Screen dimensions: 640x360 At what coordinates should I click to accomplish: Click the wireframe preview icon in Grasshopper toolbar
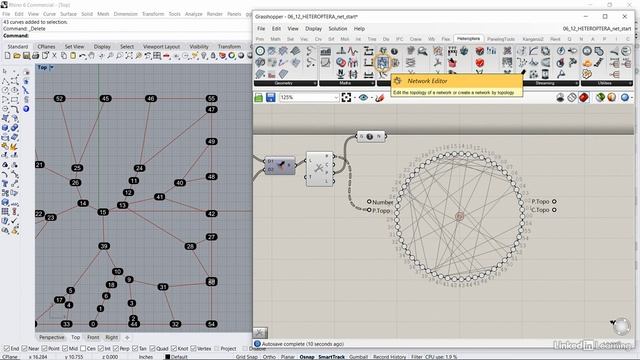click(572, 98)
